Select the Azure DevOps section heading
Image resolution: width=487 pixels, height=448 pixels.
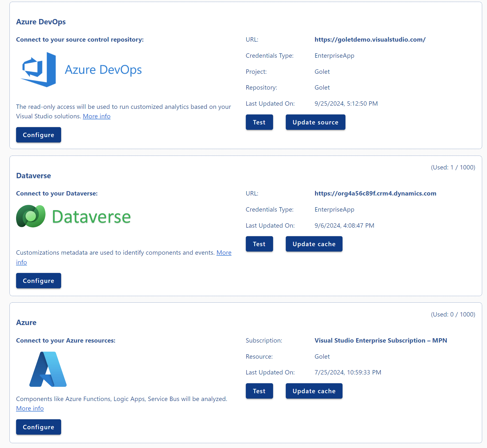[41, 22]
